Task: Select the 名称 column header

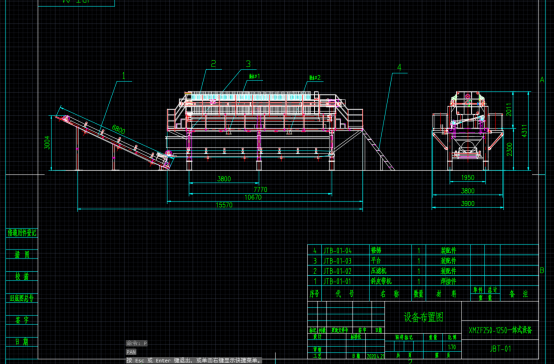Action: click(x=390, y=294)
